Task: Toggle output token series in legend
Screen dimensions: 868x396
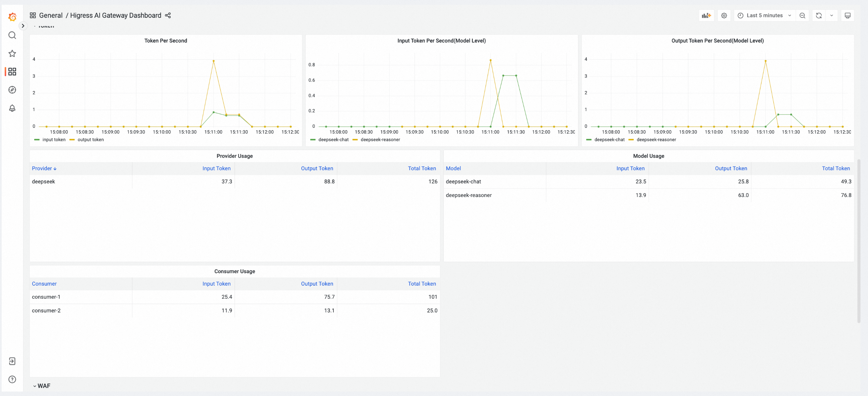Action: [90, 140]
